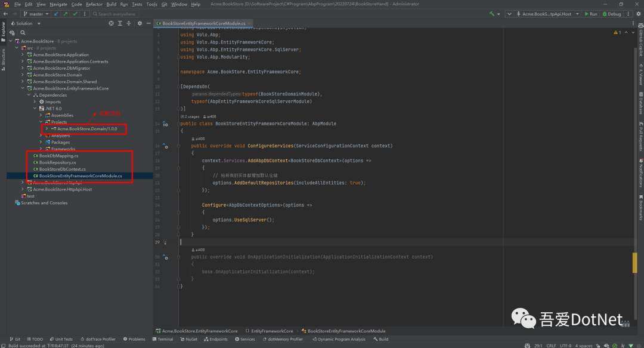Click collapse all icon in Solution panel
This screenshot has height=348, width=644.
click(129, 23)
